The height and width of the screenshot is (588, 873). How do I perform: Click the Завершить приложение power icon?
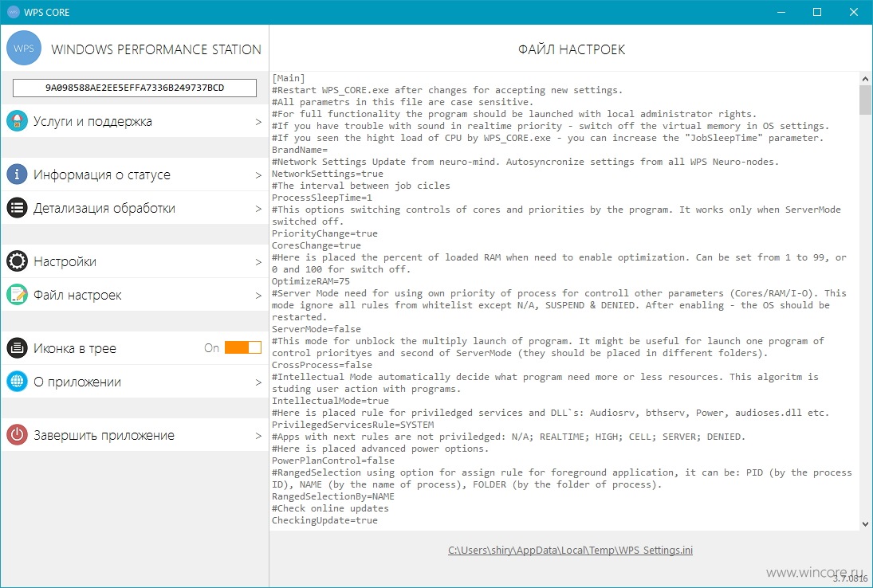pos(18,434)
